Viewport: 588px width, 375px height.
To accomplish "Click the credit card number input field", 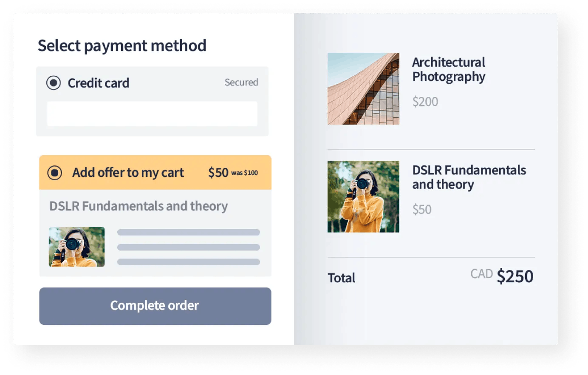I will (152, 114).
